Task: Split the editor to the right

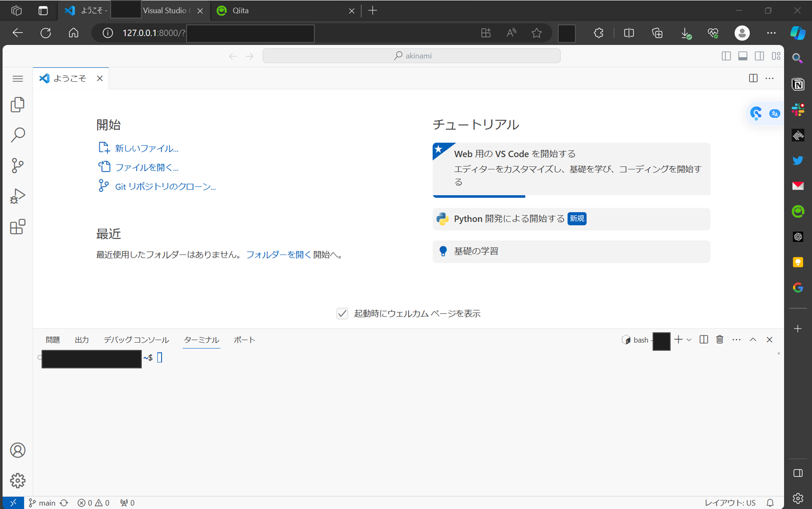Action: (x=753, y=78)
